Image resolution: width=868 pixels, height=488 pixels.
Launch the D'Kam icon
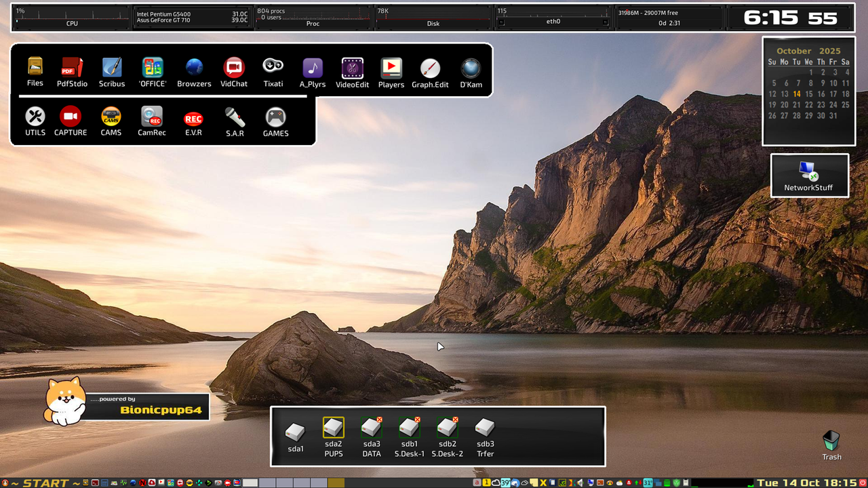(471, 68)
